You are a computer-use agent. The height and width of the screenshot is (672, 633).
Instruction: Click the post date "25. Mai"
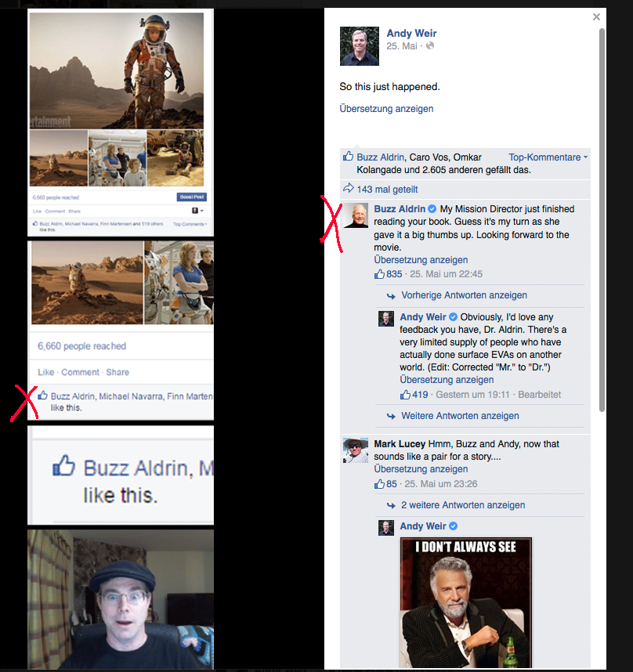pos(402,46)
